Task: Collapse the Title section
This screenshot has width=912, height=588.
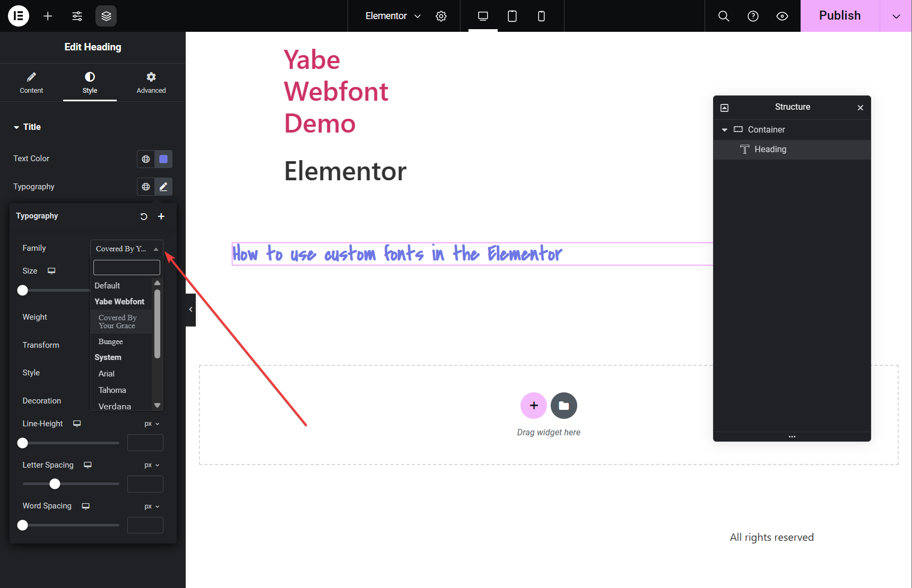Action: point(27,127)
